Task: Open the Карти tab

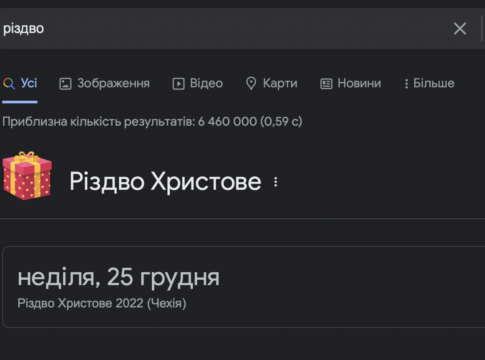Action: pyautogui.click(x=271, y=83)
